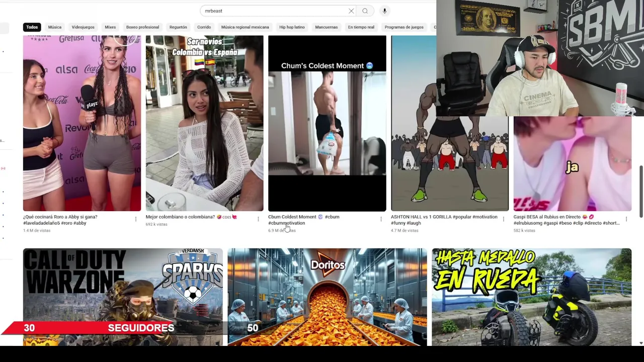Start voice search with microphone icon
This screenshot has height=362, width=644.
tap(384, 11)
